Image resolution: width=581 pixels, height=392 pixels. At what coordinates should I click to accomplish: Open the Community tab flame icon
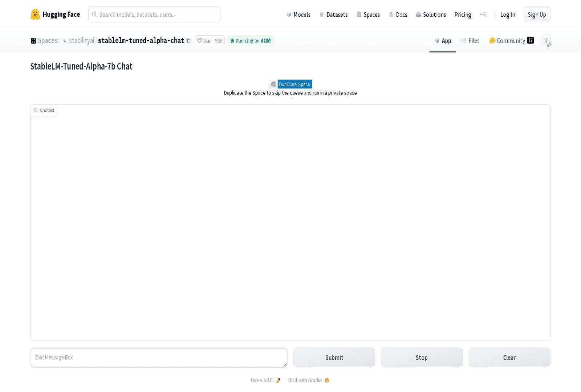click(492, 41)
